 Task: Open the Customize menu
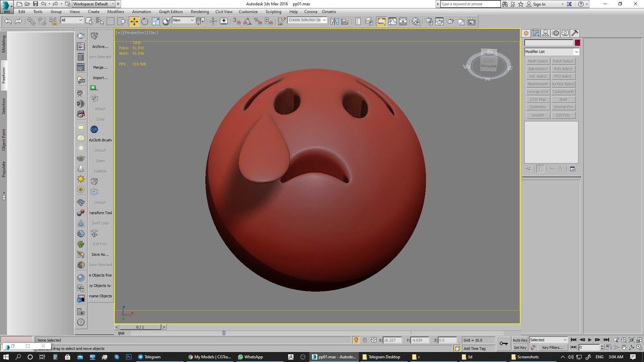click(x=248, y=12)
